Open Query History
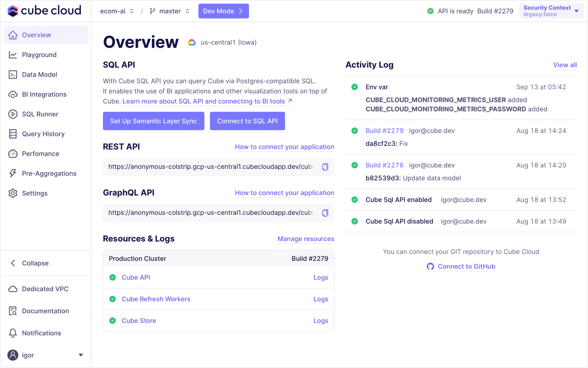Viewport: 588px width, 368px height. [x=46, y=134]
